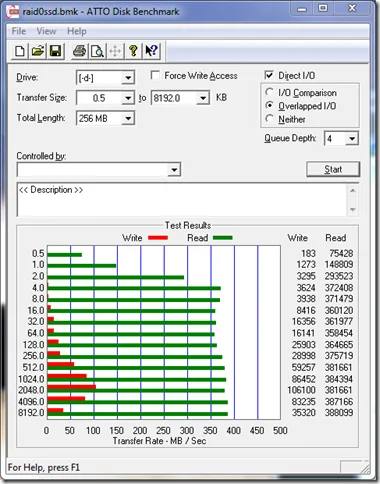
Task: Expand the Controlled by dropdown
Action: [x=174, y=170]
